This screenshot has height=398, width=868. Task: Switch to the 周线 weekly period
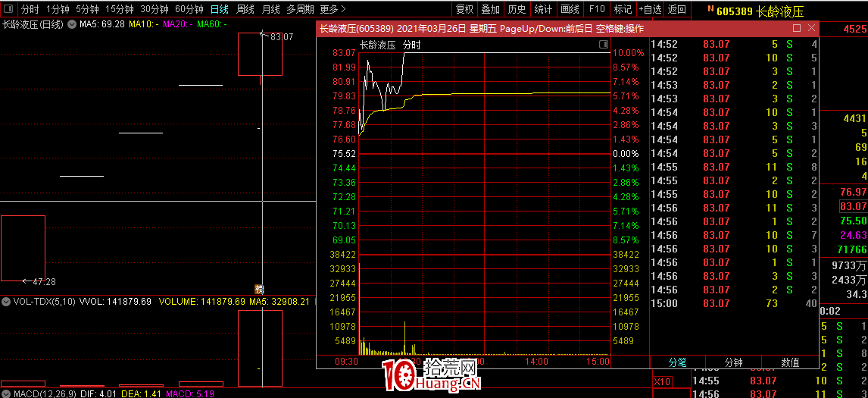point(245,9)
